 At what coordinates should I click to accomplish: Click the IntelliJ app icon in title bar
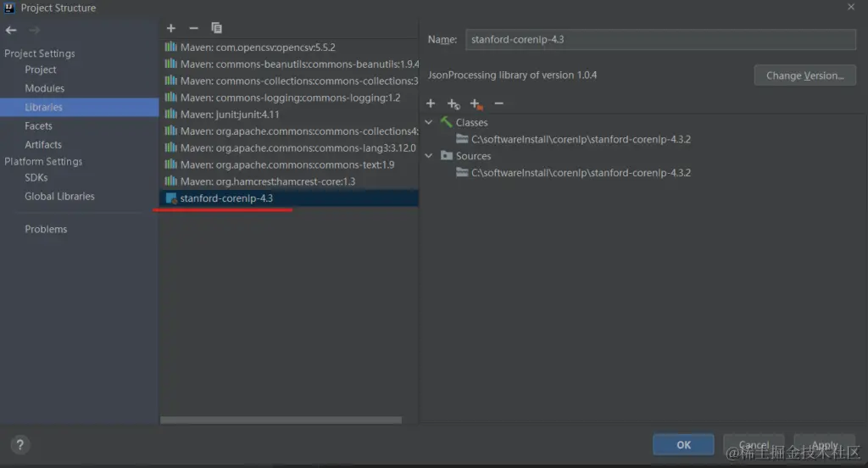[9, 8]
